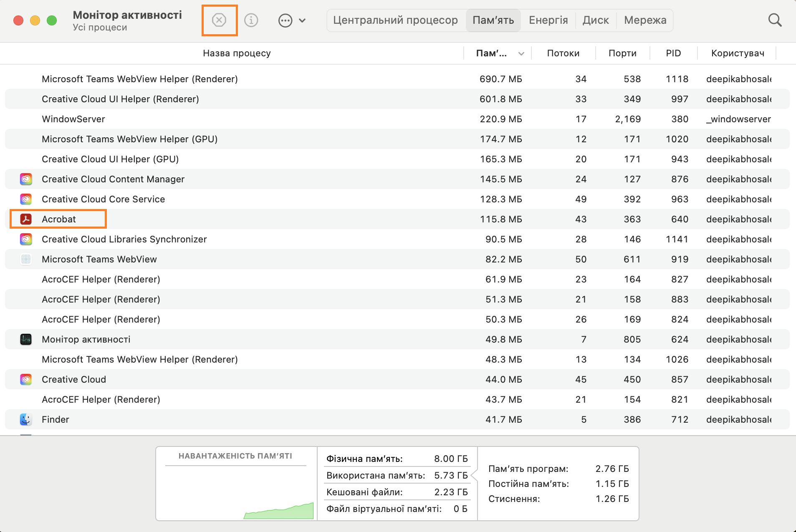
Task: Click the Finder process icon
Action: coord(26,419)
